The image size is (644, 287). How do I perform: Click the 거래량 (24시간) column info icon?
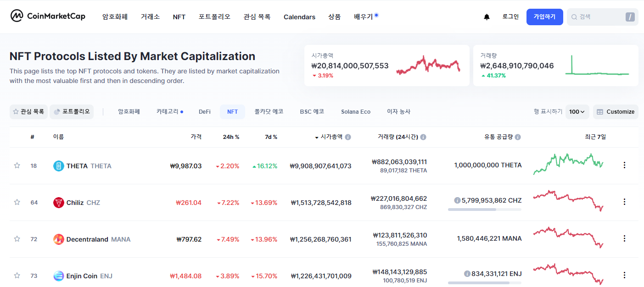(423, 137)
